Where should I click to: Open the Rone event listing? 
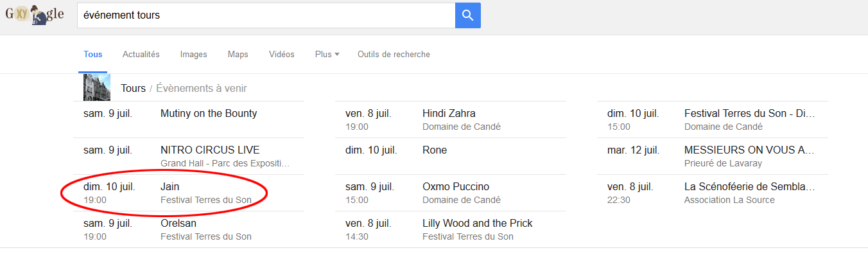click(435, 150)
